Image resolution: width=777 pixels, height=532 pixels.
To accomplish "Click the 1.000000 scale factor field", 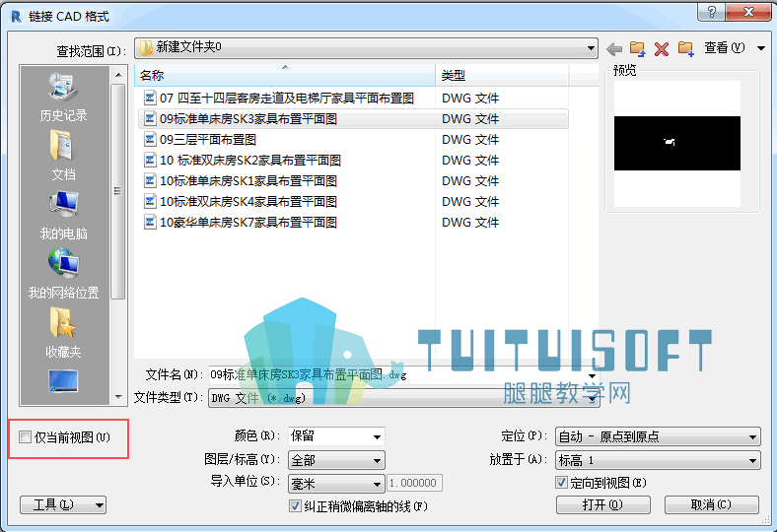I will point(414,483).
